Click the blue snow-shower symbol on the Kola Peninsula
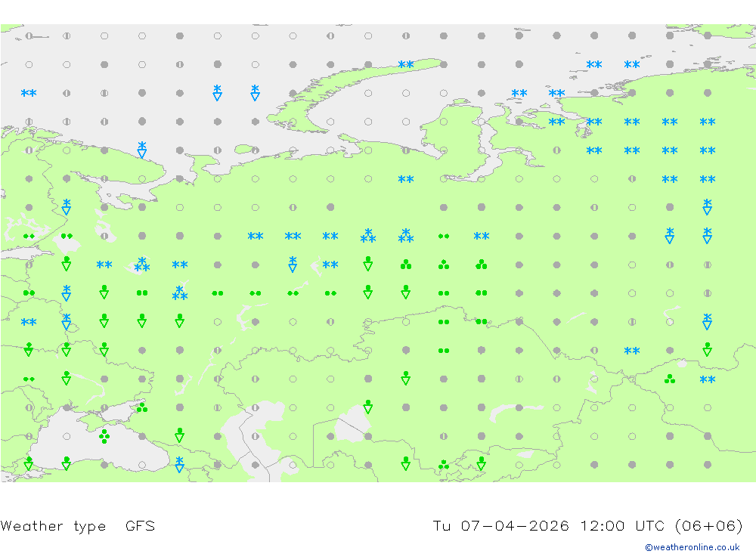756x554 pixels. [142, 150]
